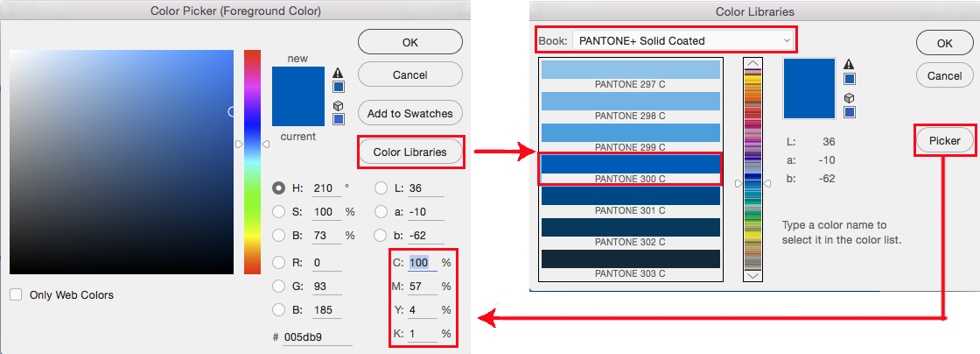Select the L lightness radio button
This screenshot has width=980, height=354.
(381, 188)
